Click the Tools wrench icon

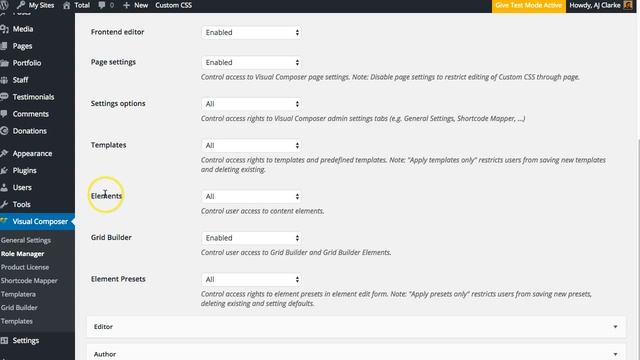point(4,204)
